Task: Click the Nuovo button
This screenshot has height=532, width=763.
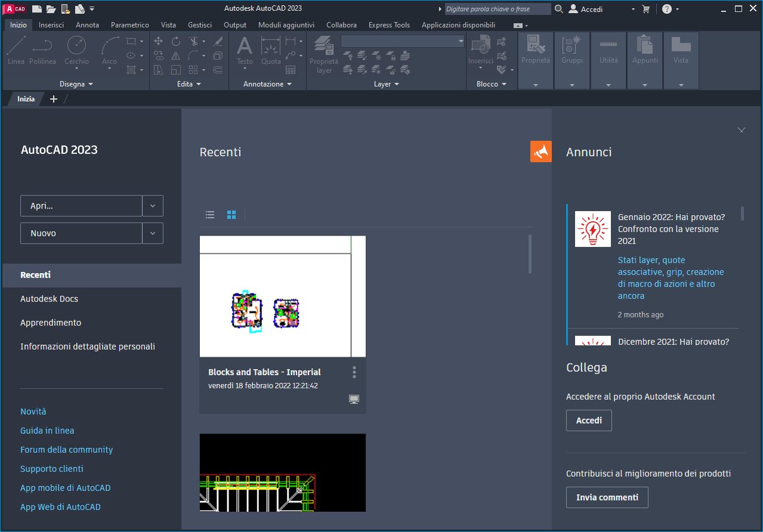Action: click(x=81, y=233)
